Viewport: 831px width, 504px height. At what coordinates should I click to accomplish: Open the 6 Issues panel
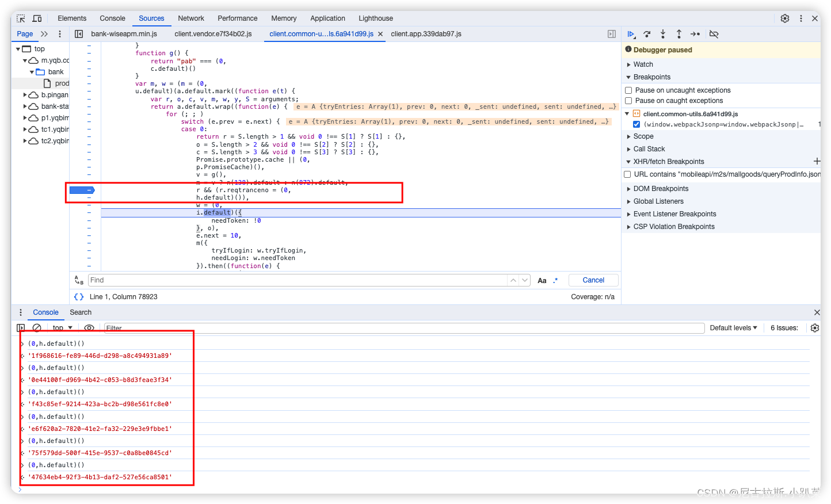[x=784, y=327]
